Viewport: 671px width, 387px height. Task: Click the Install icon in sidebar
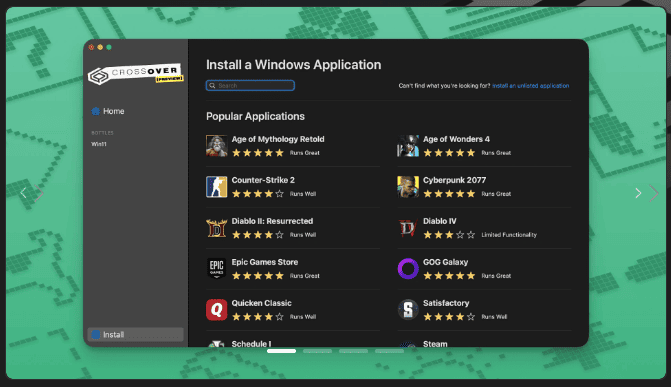coord(96,334)
